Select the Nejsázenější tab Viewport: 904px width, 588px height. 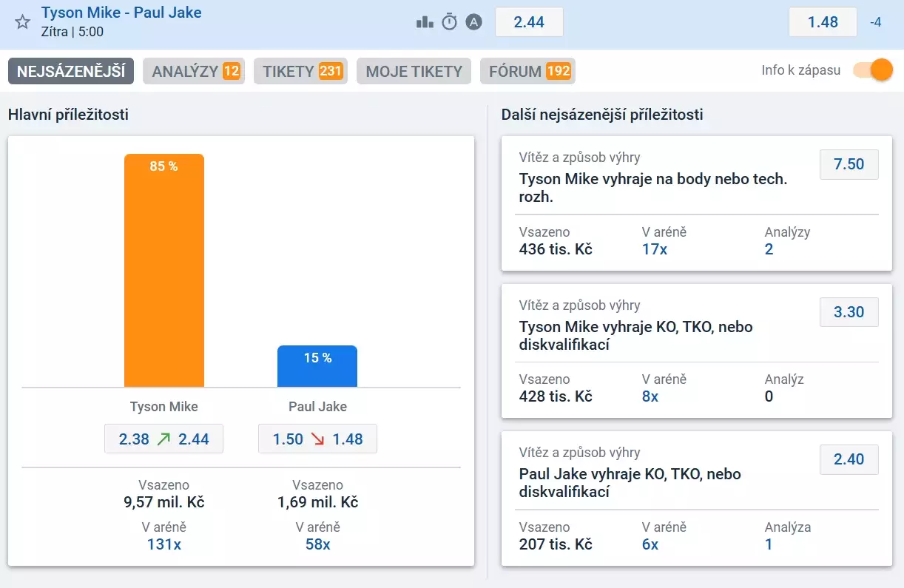tap(71, 71)
